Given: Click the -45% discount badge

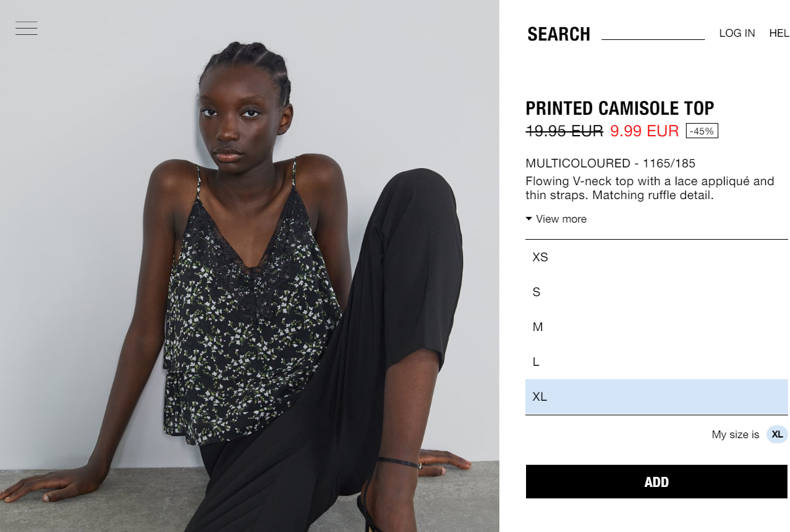Looking at the screenshot, I should click(702, 131).
